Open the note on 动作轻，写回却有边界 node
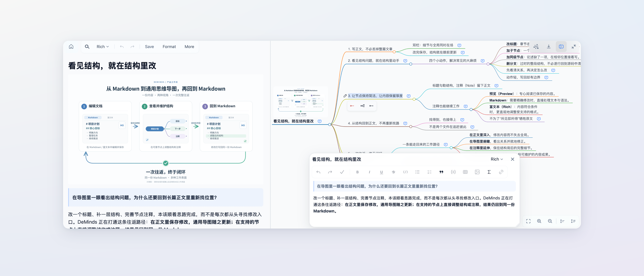 point(546,77)
